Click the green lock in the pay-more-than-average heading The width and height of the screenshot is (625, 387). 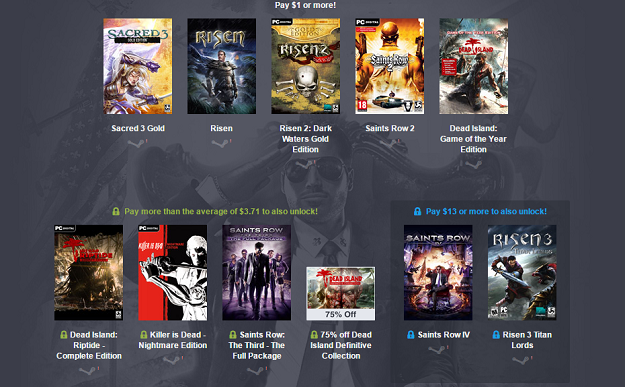pos(116,211)
